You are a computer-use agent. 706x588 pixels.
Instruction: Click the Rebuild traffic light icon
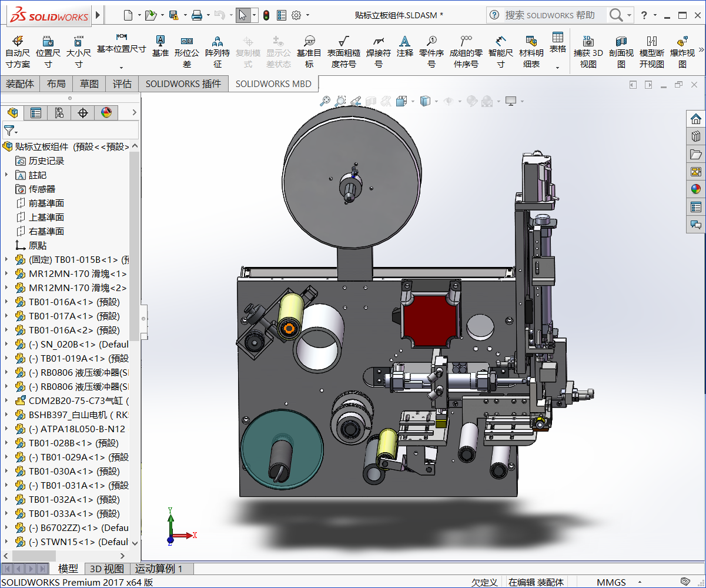tap(266, 15)
